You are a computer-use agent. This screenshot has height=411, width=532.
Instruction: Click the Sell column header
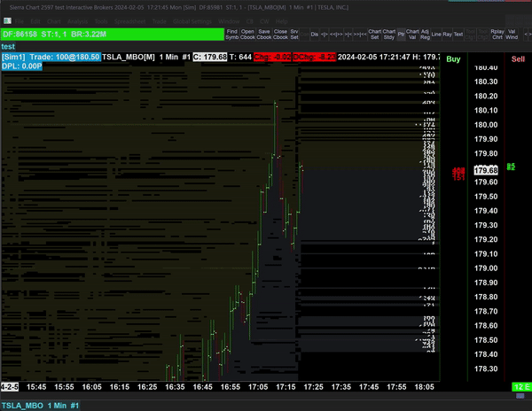(x=518, y=59)
